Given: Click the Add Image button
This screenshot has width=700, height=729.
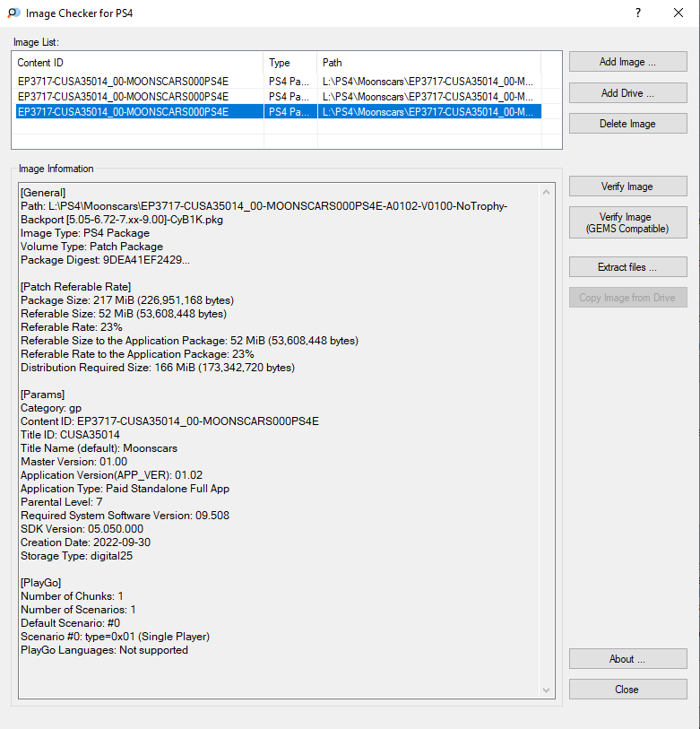Looking at the screenshot, I should coord(627,62).
